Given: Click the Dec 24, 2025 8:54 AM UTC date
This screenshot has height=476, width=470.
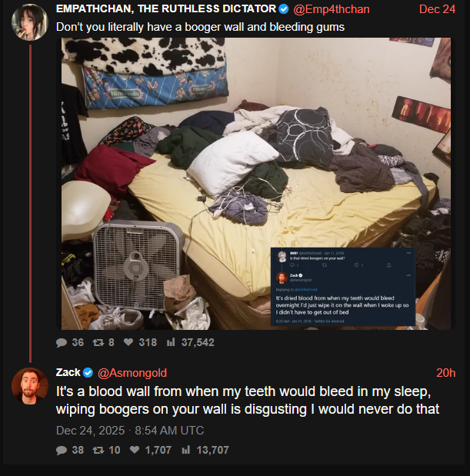Looking at the screenshot, I should [x=130, y=431].
